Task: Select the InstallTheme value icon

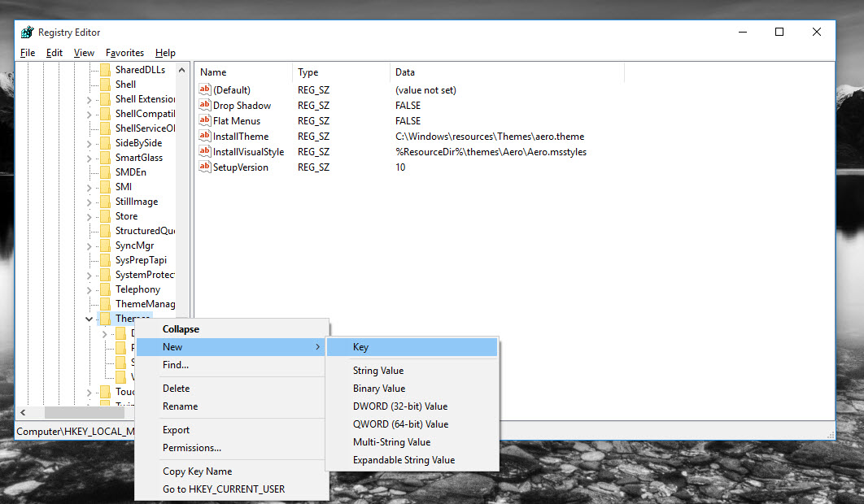Action: [x=205, y=137]
